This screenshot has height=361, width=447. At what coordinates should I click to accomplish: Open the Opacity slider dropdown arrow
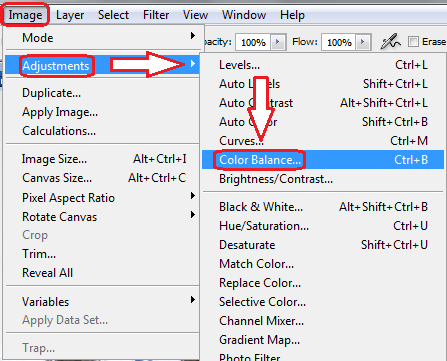pyautogui.click(x=278, y=42)
